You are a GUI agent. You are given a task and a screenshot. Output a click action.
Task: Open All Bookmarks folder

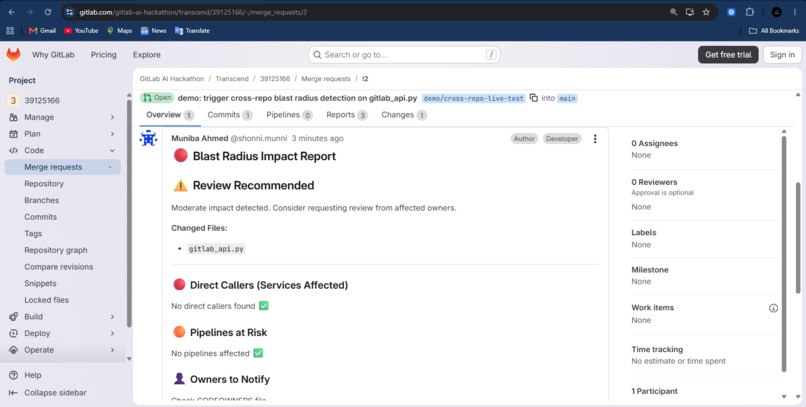pos(774,31)
